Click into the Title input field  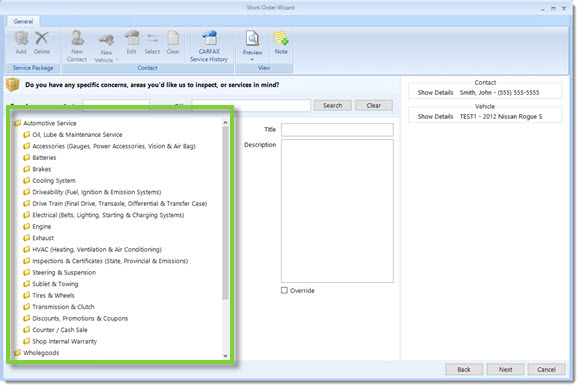[x=337, y=130]
